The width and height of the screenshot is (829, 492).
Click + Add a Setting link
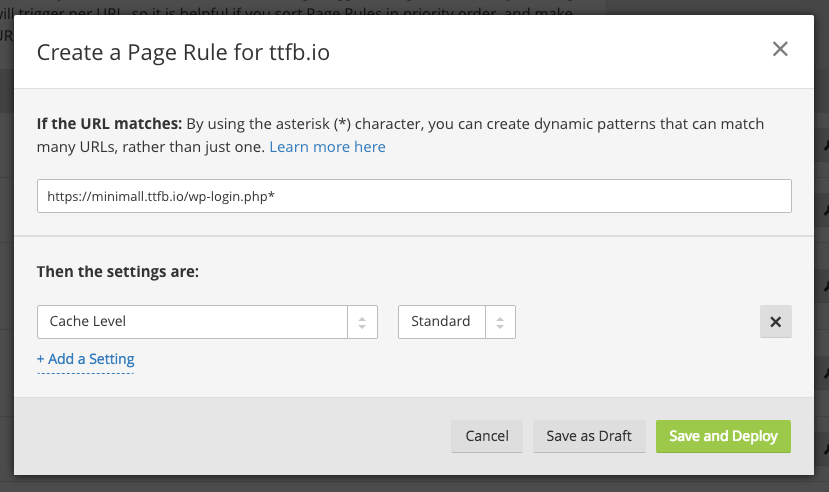(86, 359)
